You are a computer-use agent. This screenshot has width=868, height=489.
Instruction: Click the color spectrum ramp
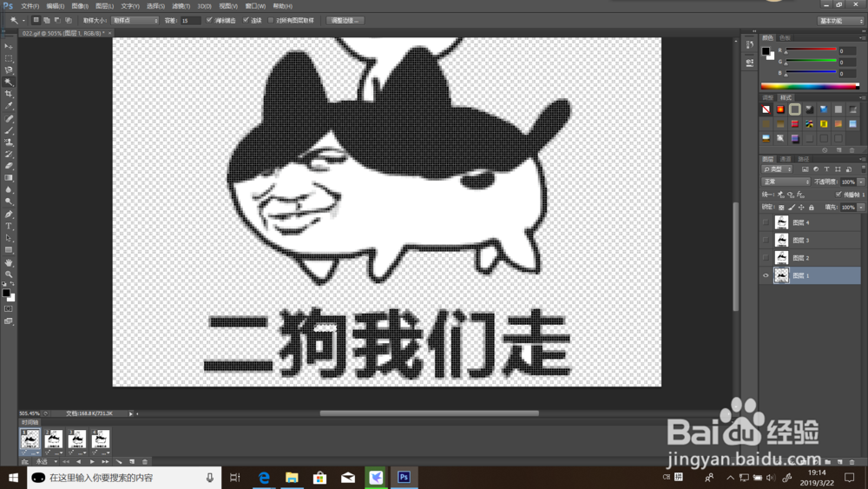click(x=810, y=86)
